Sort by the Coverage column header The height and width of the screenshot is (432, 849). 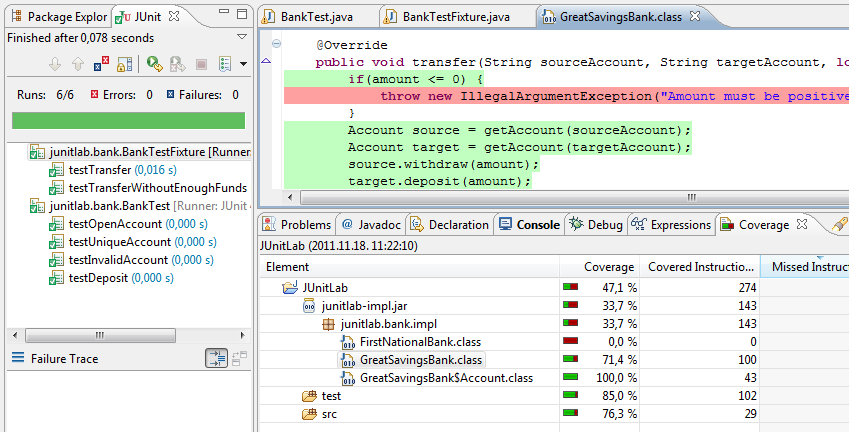pyautogui.click(x=600, y=267)
